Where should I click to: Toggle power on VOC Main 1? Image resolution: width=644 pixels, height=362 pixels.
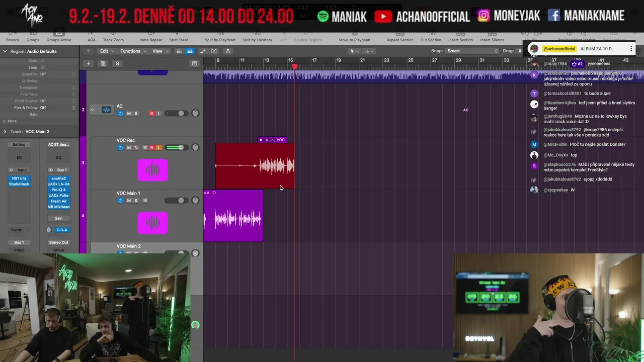120,201
